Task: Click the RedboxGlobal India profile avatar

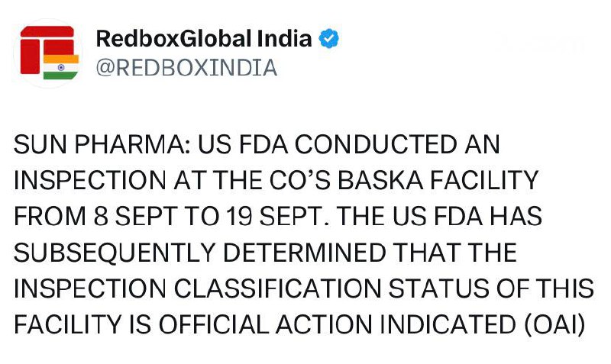Action: coord(48,53)
